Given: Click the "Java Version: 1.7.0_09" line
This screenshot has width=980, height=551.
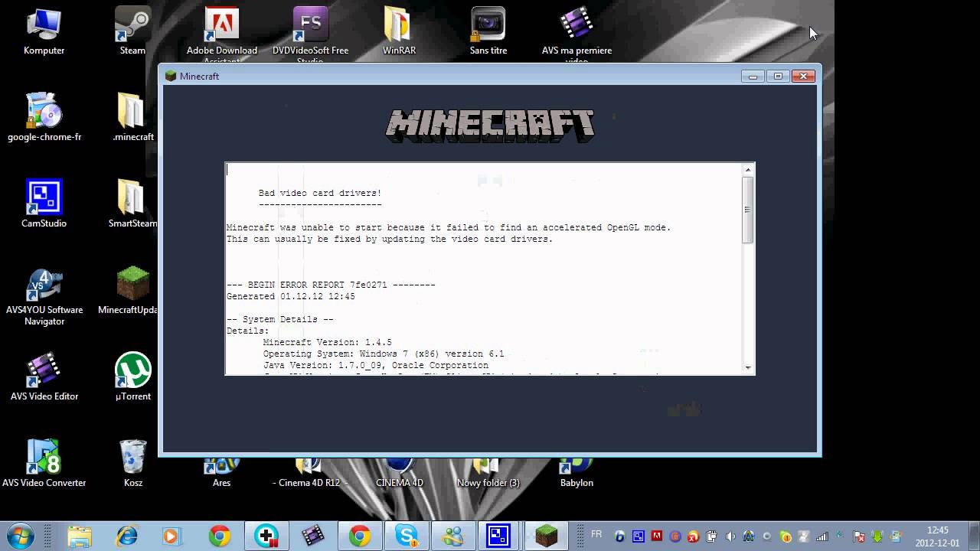Looking at the screenshot, I should (x=375, y=365).
